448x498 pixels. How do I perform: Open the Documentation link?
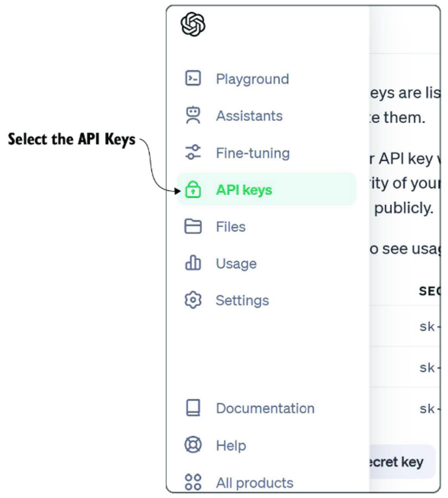265,408
